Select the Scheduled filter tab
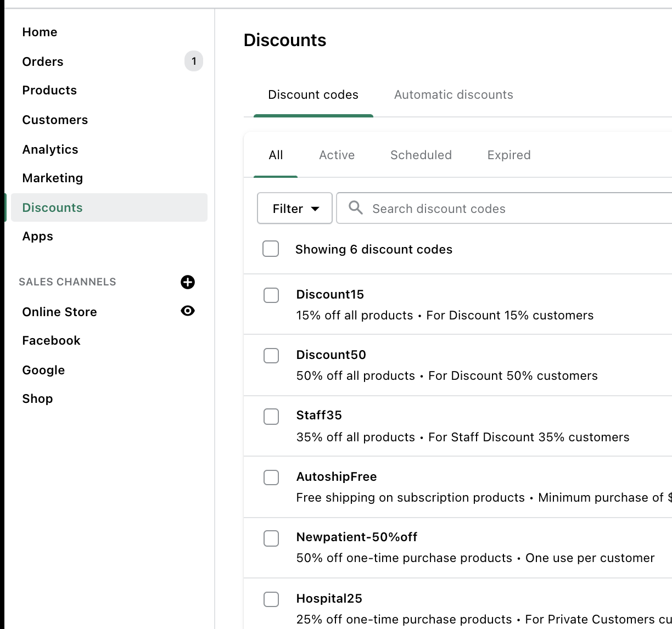Screen dimensions: 672x629 [421, 155]
